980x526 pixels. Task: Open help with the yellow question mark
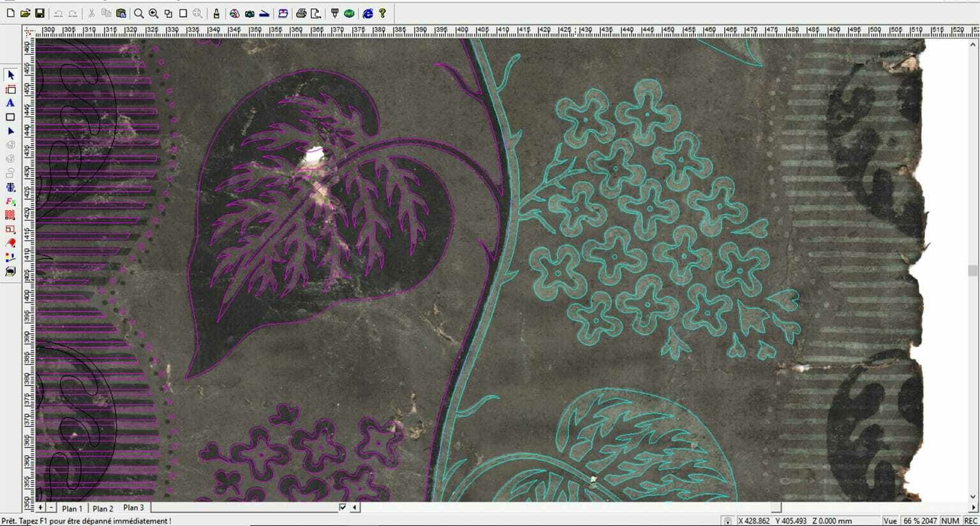382,13
